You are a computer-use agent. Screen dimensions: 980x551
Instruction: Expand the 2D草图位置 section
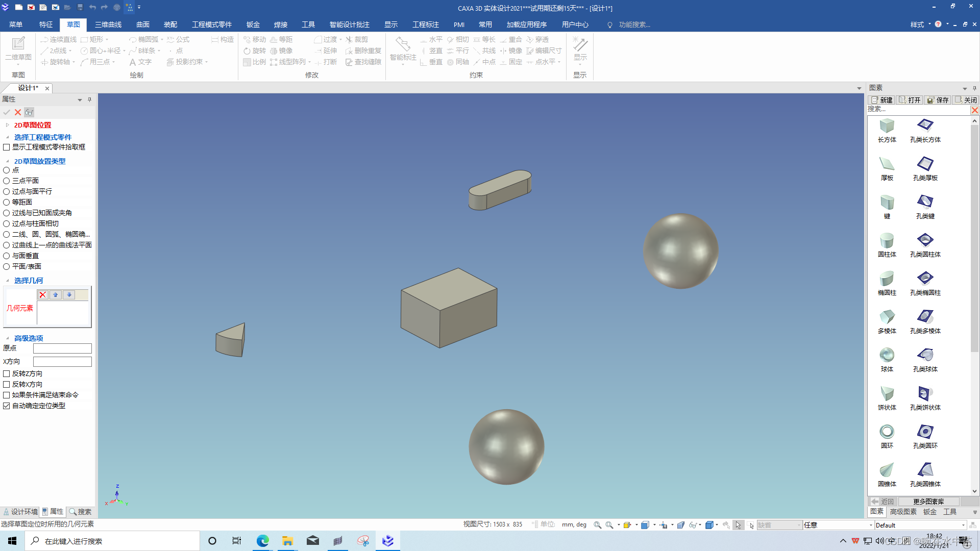coord(7,125)
